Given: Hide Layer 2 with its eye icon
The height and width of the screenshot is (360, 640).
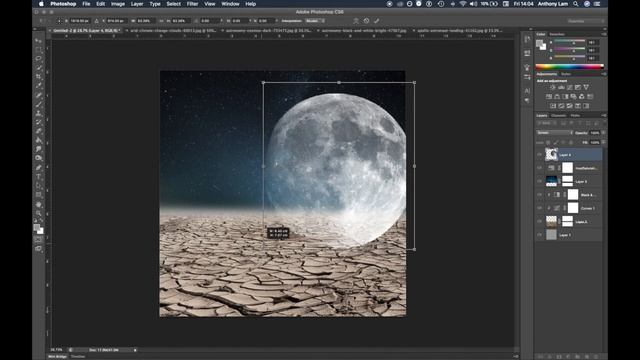Looking at the screenshot, I should (x=540, y=222).
